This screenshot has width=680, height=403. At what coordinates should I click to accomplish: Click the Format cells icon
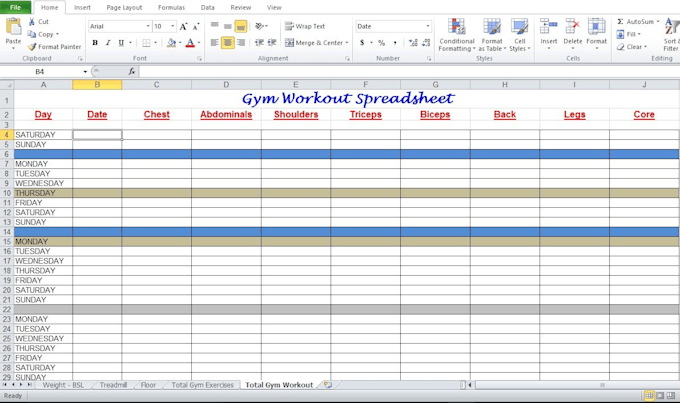pos(596,26)
